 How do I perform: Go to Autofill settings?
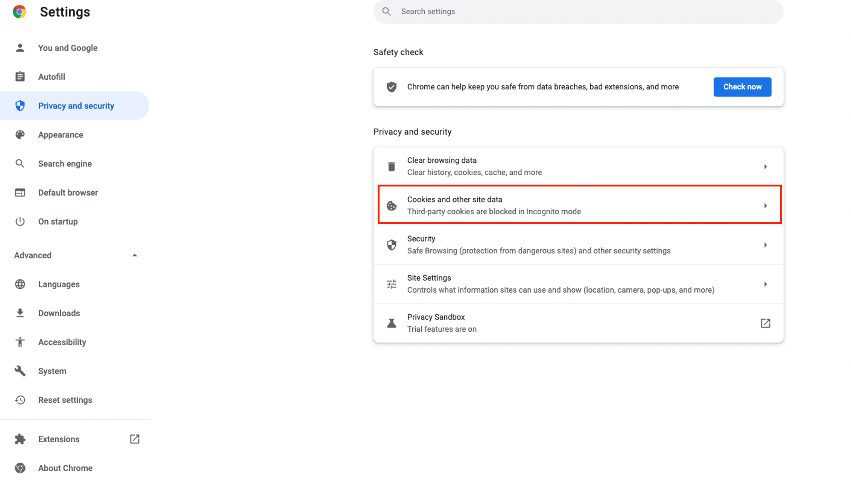[74, 77]
